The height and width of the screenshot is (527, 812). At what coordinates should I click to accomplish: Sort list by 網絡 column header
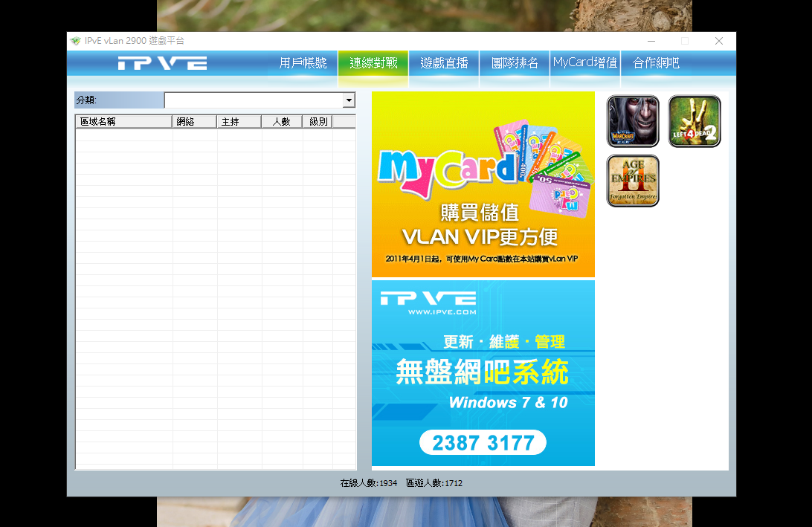tap(194, 121)
